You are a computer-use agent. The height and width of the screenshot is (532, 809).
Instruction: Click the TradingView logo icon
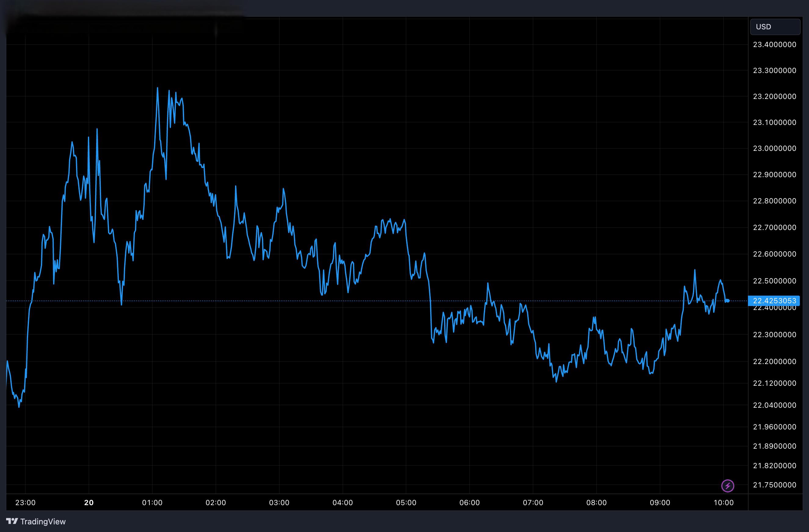[12, 521]
